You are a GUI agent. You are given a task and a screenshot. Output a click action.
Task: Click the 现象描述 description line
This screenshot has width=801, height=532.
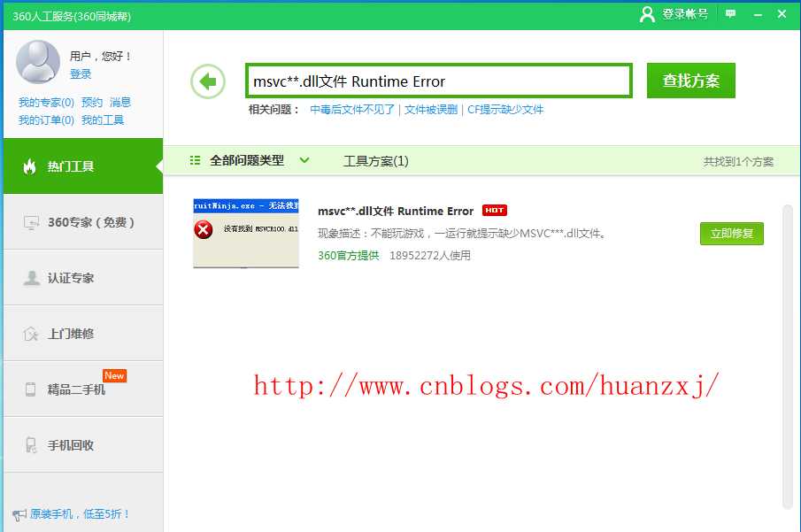(462, 234)
